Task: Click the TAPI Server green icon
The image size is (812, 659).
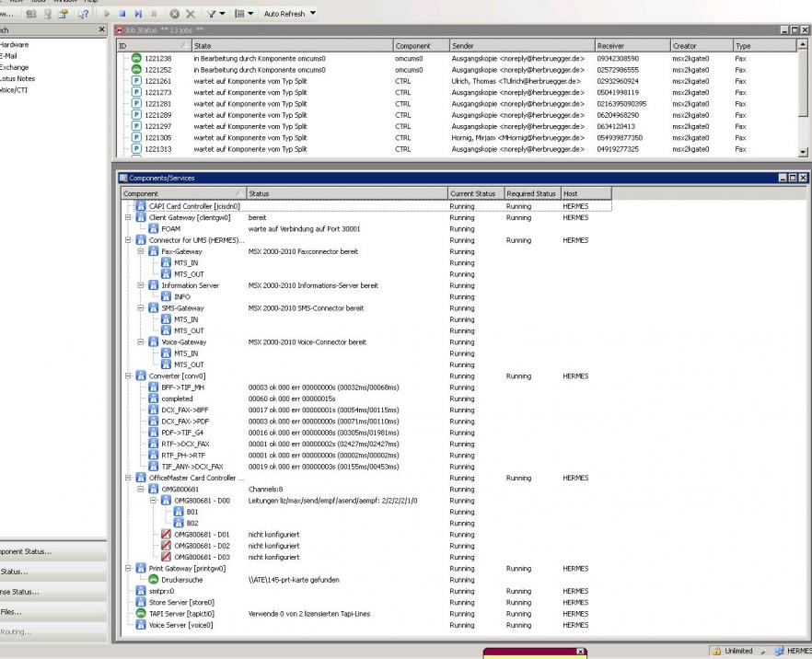Action: pos(141,613)
